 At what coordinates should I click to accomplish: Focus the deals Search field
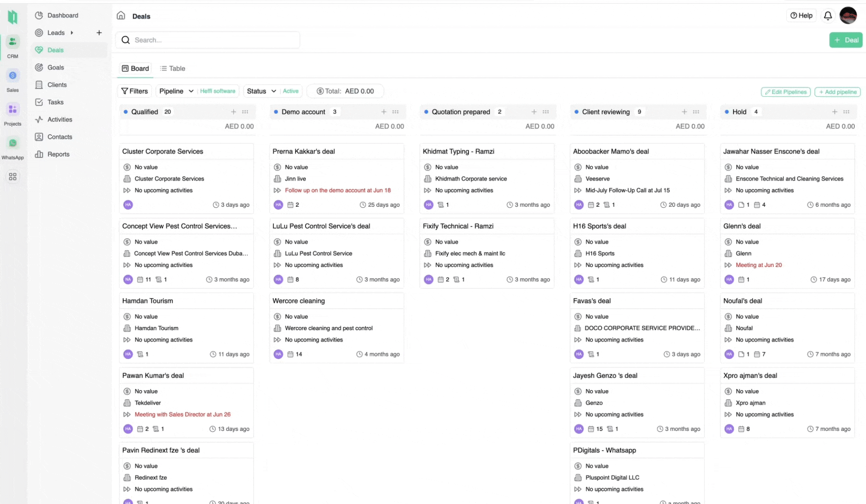(x=208, y=40)
